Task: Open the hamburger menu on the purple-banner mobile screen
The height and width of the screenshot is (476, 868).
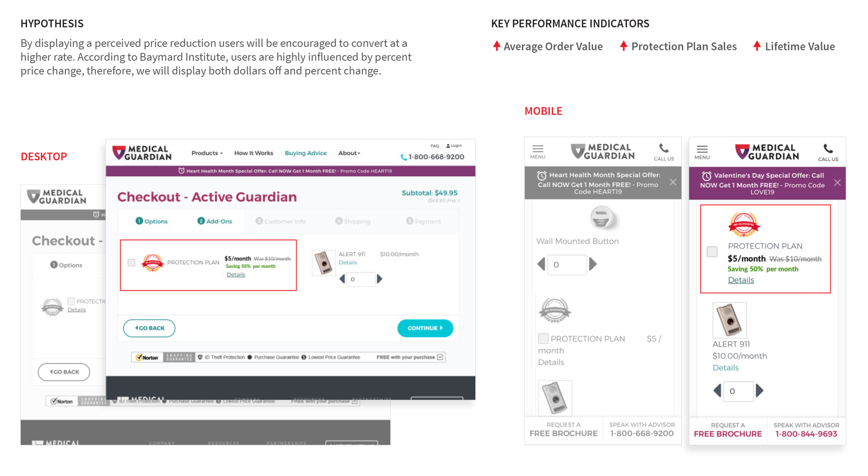Action: (x=702, y=152)
